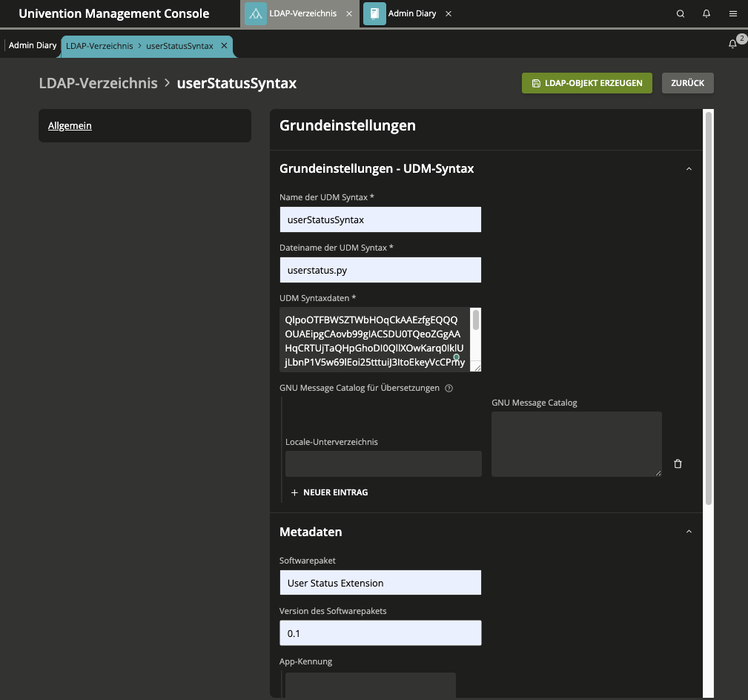Close the LDAP-Verzeichnis header tab
748x700 pixels.
coord(349,14)
